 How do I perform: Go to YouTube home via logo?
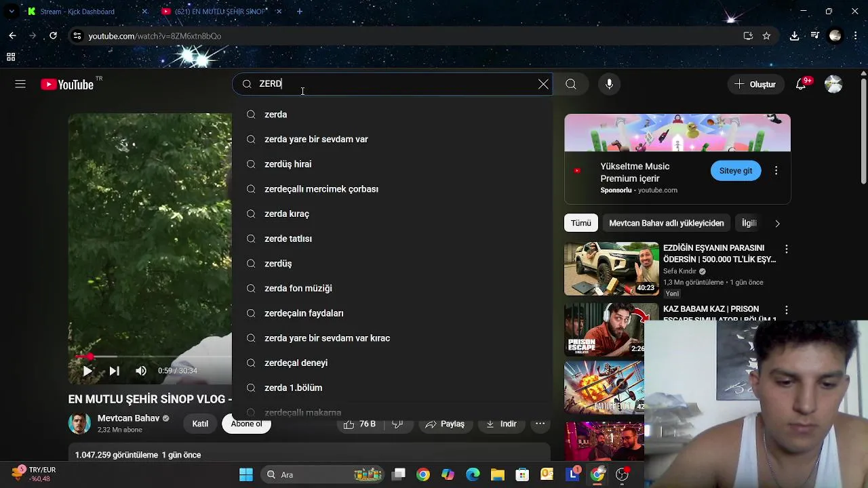pyautogui.click(x=67, y=85)
